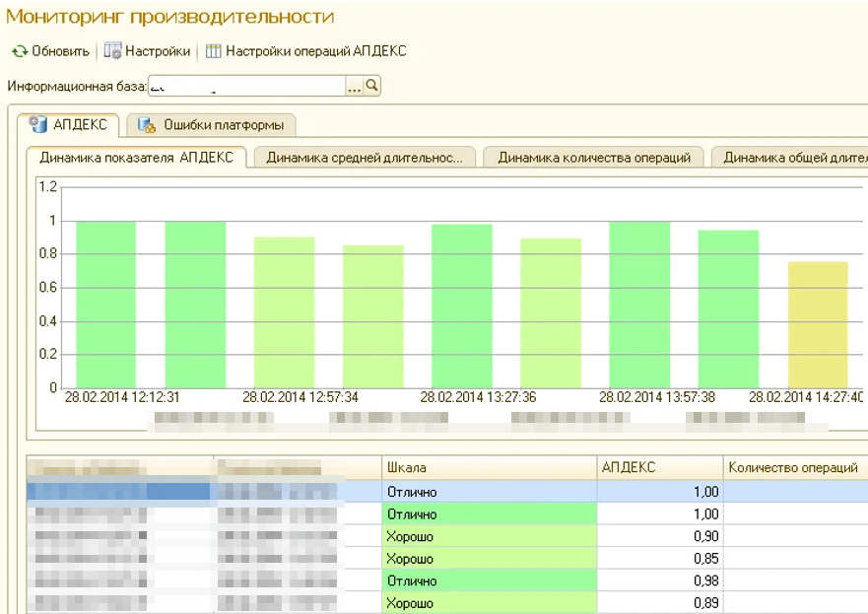
Task: Click the yellow bar at 14:27:40
Action: [818, 324]
